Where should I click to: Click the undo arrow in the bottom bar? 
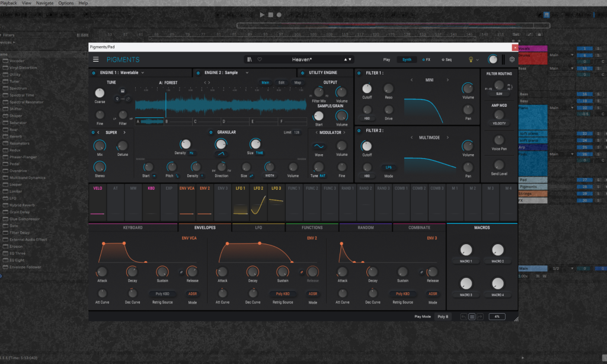[464, 317]
